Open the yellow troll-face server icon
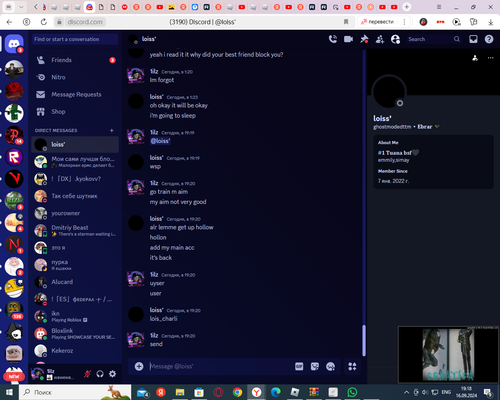The height and width of the screenshot is (400, 500). tap(14, 288)
